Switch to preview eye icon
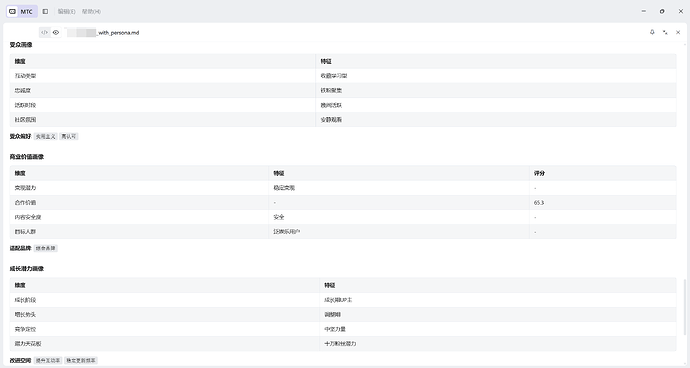The image size is (690, 368). tap(56, 32)
